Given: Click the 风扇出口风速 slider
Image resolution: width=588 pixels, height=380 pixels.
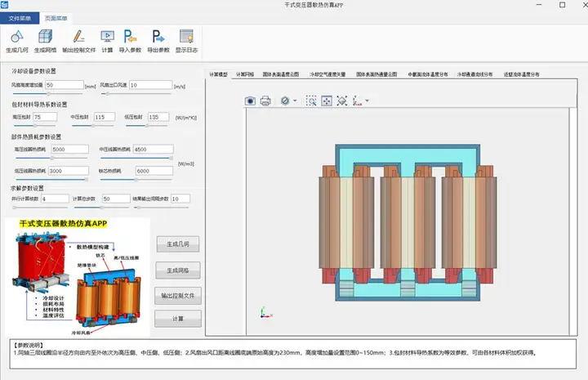Looking at the screenshot, I should (137, 93).
